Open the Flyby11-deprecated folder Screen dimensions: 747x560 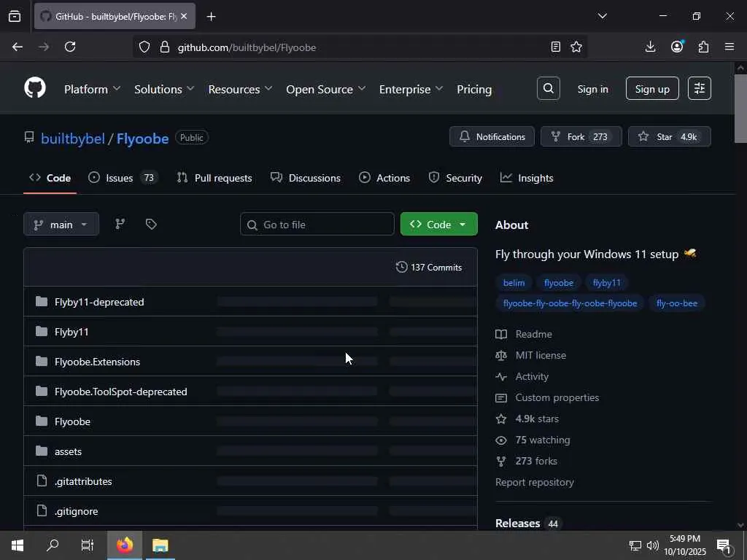click(99, 302)
